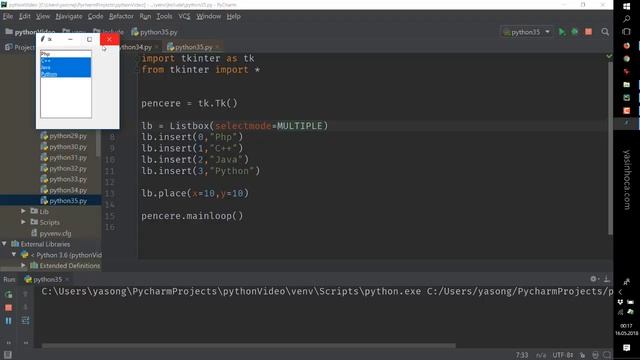Open python29.py in the project tree
Image resolution: width=640 pixels, height=360 pixels.
coord(68,136)
